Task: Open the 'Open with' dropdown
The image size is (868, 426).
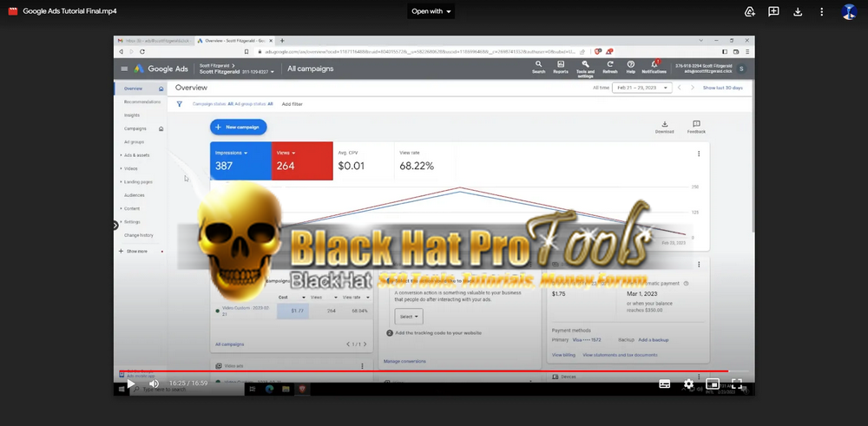Action: click(431, 11)
